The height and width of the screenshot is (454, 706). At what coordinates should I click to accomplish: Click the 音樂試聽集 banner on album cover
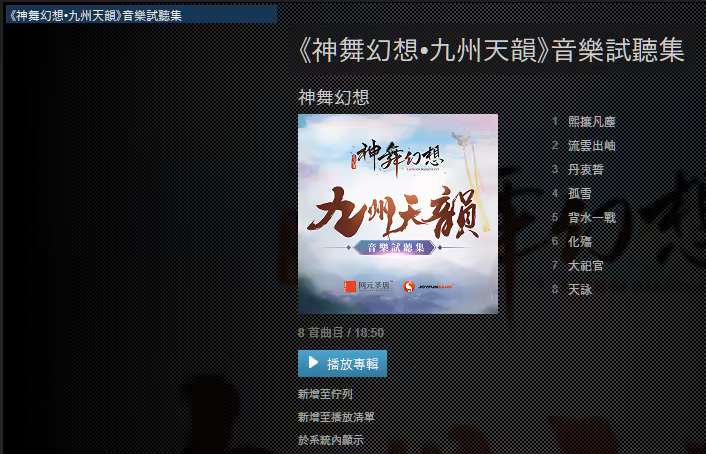[x=395, y=247]
